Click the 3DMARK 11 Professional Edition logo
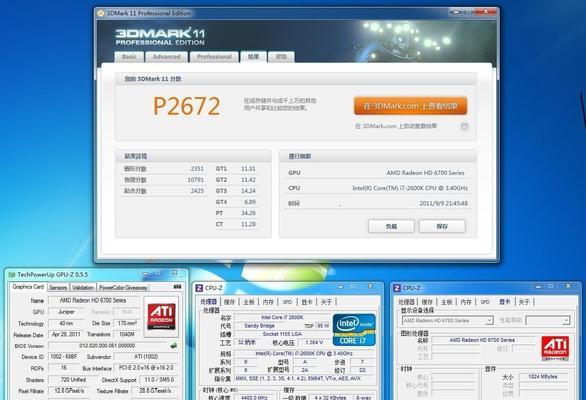The image size is (586, 400). [x=160, y=37]
